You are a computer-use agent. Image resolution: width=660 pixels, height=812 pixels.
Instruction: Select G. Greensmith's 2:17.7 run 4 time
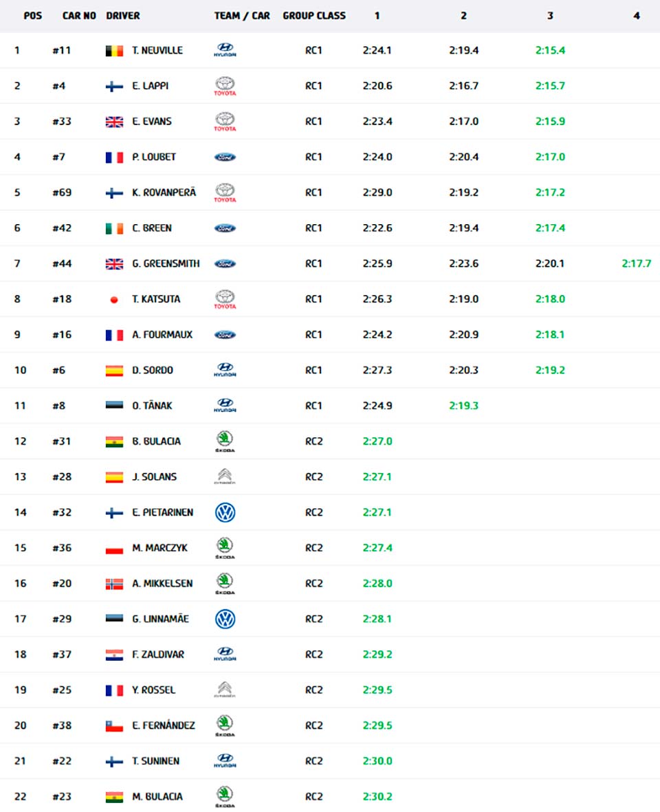636,263
